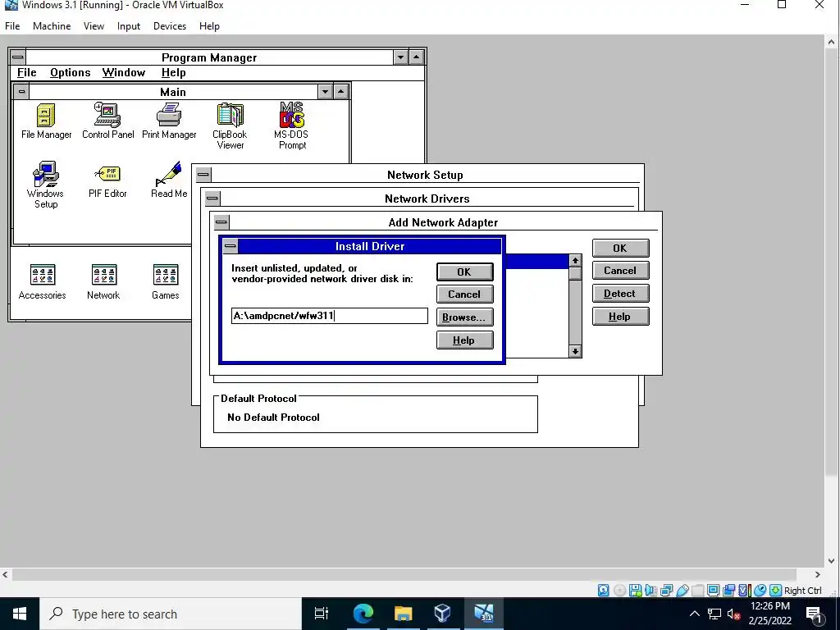
Task: Open the VirtualBox Machine menu
Action: 52,26
